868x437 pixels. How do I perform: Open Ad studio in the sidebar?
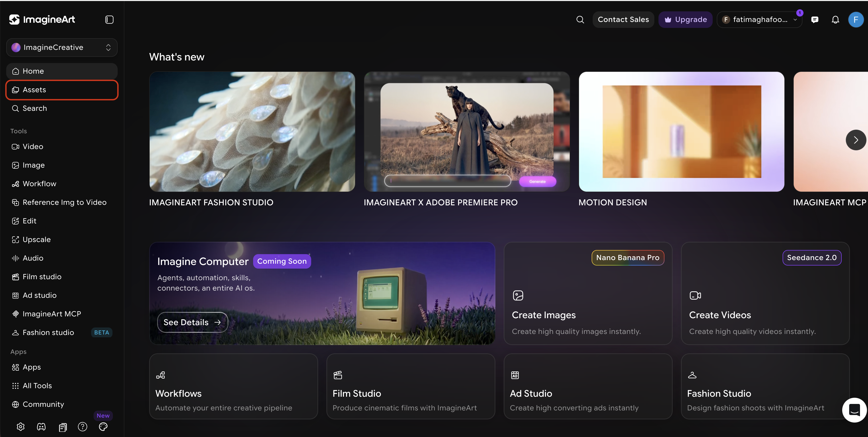coord(62,295)
